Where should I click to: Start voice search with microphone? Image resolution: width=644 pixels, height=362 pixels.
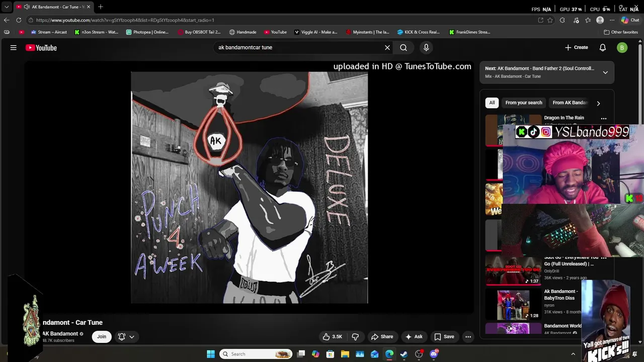tap(426, 47)
